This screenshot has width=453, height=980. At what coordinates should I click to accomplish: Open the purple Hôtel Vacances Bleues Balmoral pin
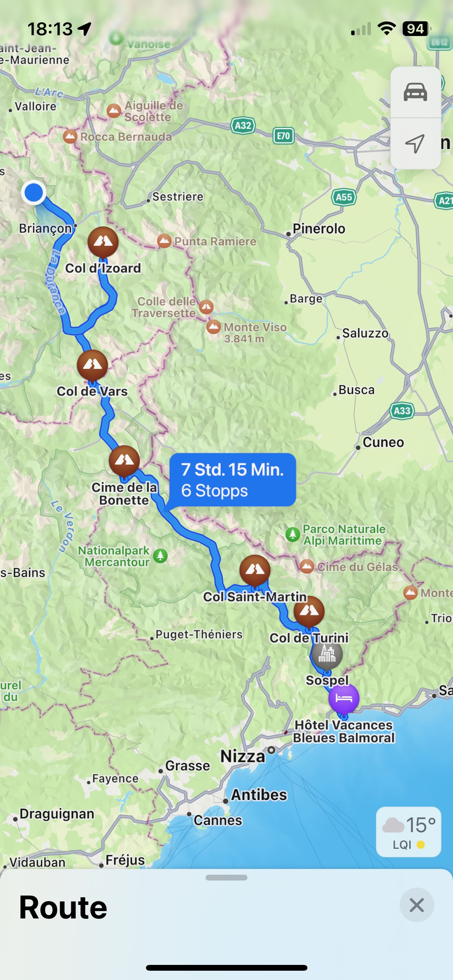point(344,699)
